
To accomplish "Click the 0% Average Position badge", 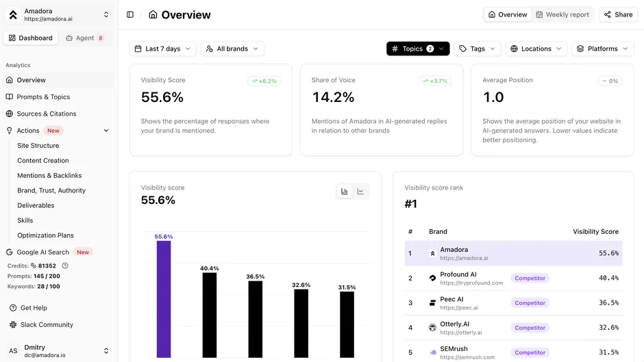I will (610, 81).
